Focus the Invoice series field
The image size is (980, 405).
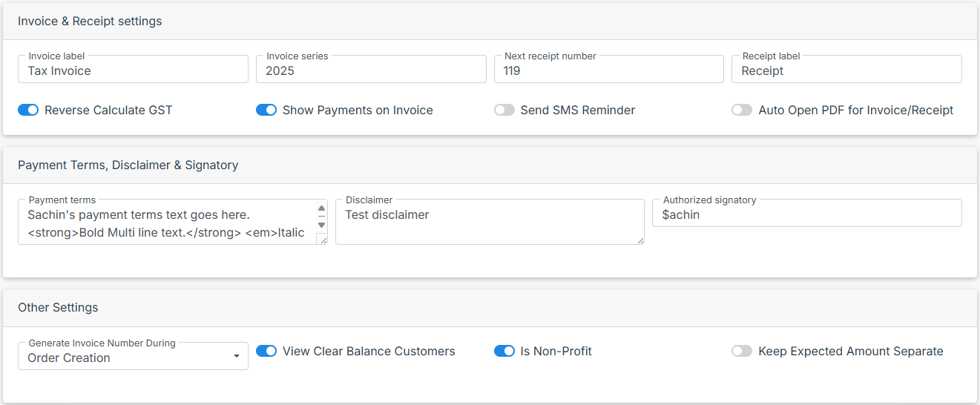pos(371,71)
